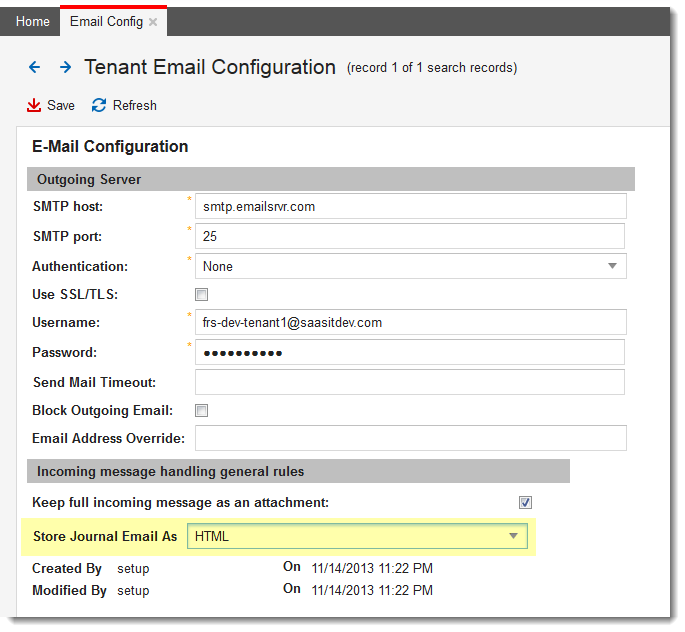The image size is (685, 632).
Task: Click the blue Refresh arrows icon
Action: click(99, 106)
